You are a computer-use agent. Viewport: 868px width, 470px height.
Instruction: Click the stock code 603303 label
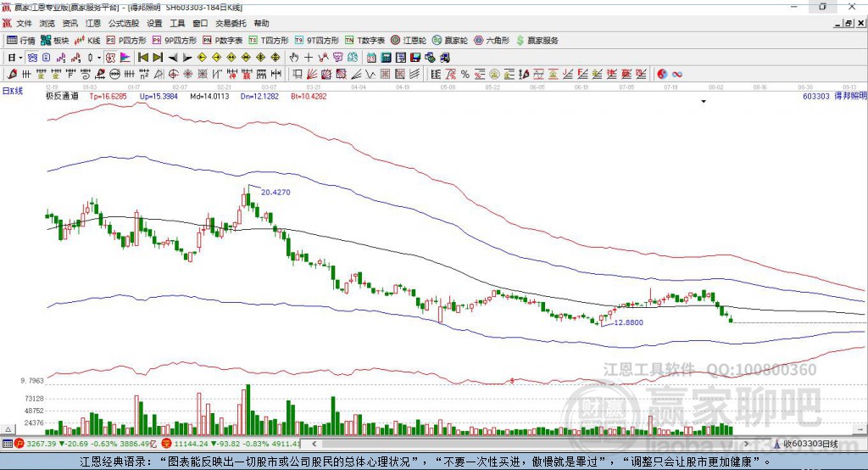[x=816, y=96]
